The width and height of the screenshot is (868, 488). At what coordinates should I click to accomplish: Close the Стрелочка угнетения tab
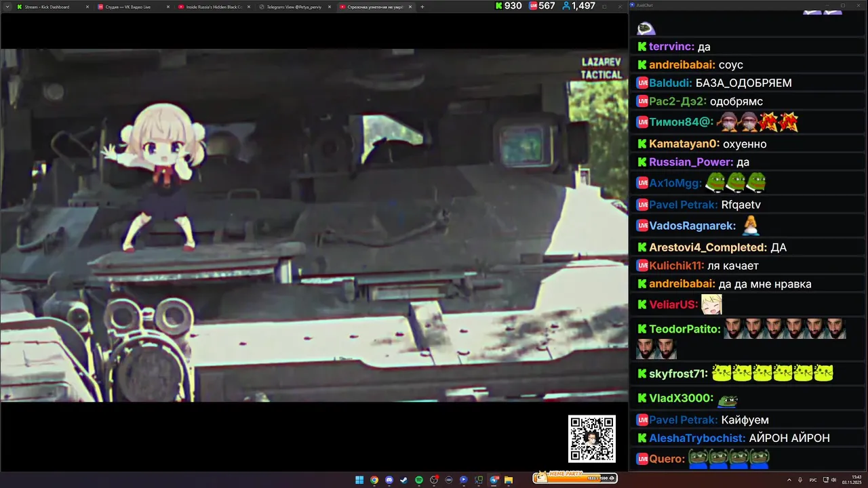pyautogui.click(x=410, y=7)
